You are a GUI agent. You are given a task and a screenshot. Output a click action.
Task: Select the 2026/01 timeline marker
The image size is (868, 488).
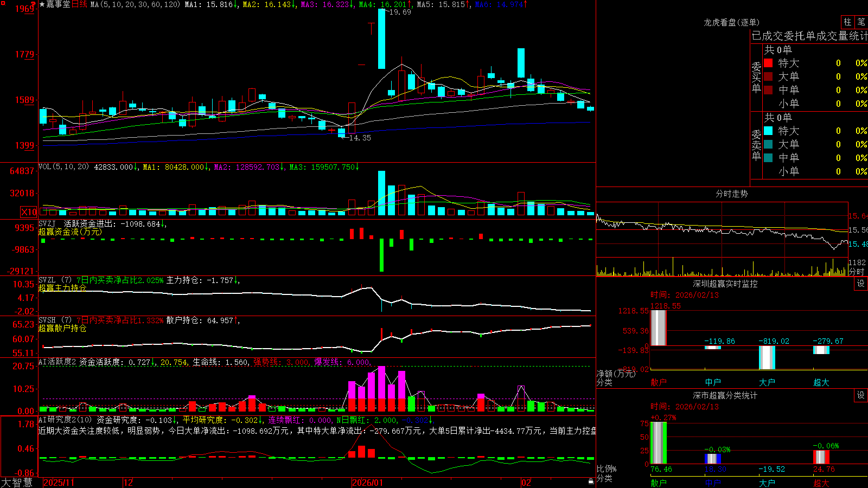368,483
